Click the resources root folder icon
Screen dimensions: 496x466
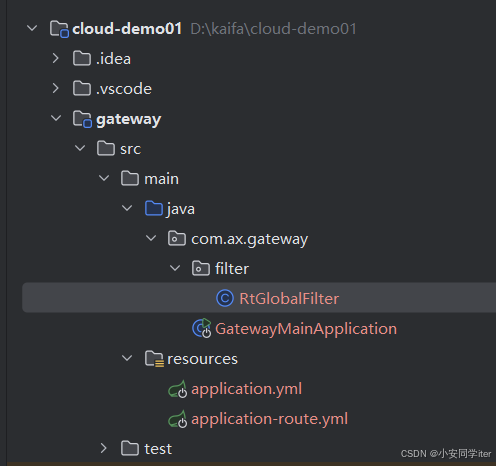(x=154, y=359)
